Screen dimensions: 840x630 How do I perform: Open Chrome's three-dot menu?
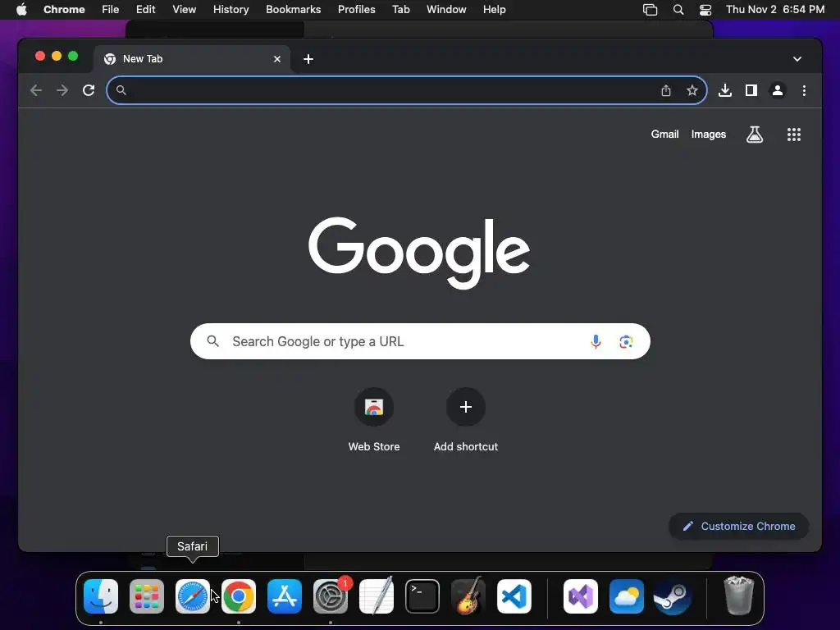click(804, 90)
